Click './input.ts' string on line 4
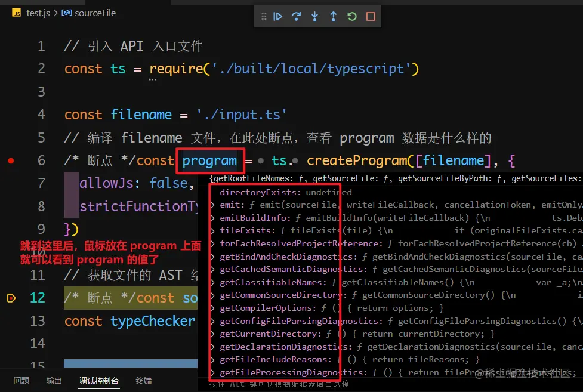Screen dimensions: 583x392 click(x=242, y=115)
